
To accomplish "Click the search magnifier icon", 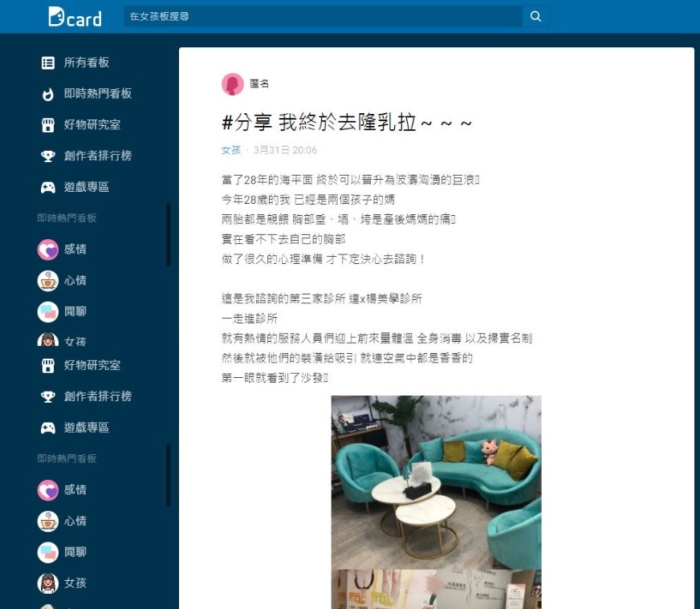I will (535, 17).
